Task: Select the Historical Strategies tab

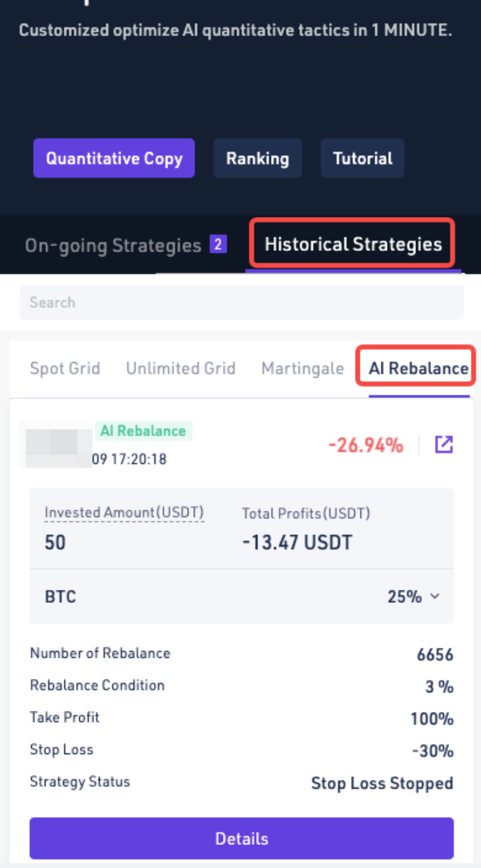Action: [x=353, y=244]
